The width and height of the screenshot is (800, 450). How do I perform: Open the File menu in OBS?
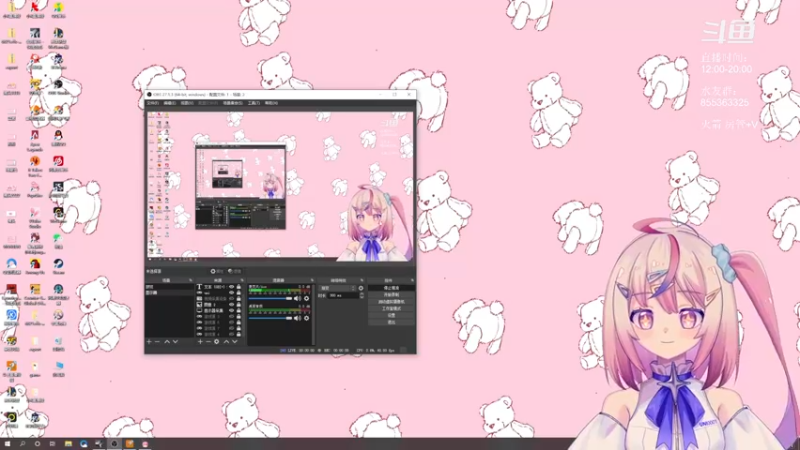pos(153,103)
